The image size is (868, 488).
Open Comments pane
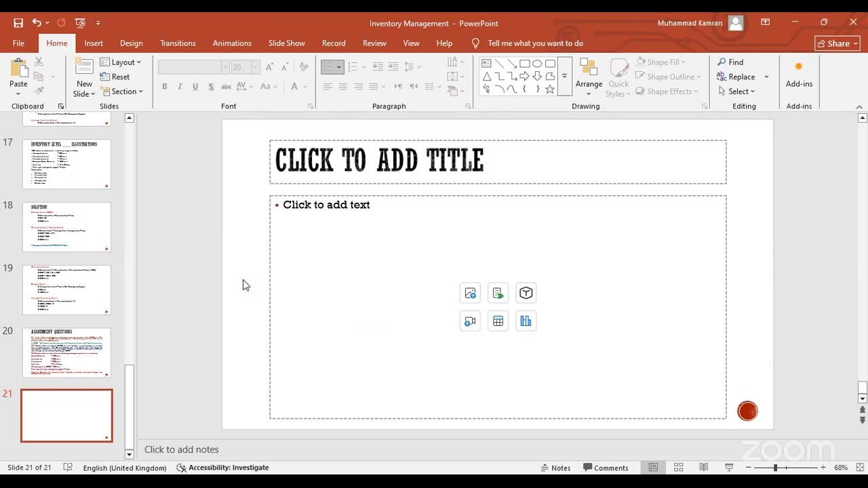tap(606, 468)
